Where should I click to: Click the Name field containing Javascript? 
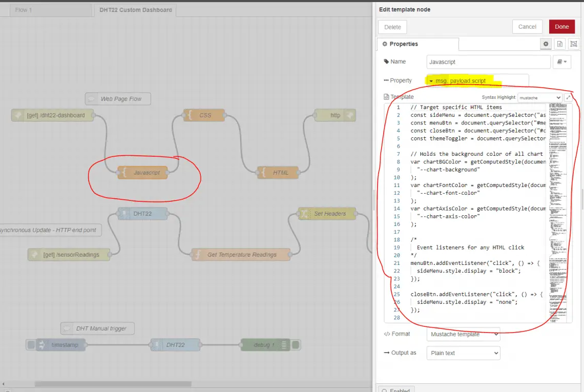pos(488,62)
